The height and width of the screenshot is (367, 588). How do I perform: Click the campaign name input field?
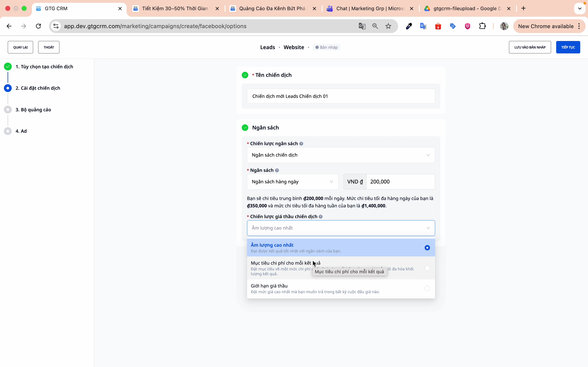tap(341, 96)
